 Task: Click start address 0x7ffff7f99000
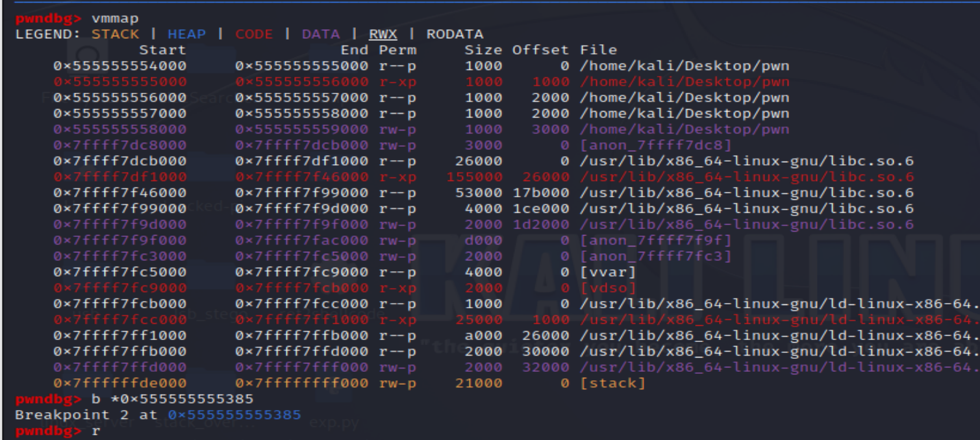[120, 209]
